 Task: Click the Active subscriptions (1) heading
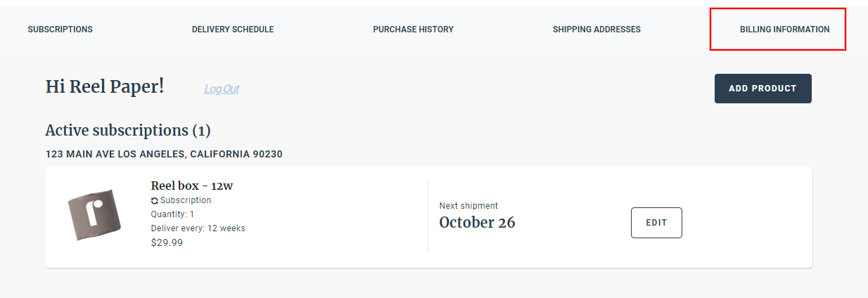(128, 131)
